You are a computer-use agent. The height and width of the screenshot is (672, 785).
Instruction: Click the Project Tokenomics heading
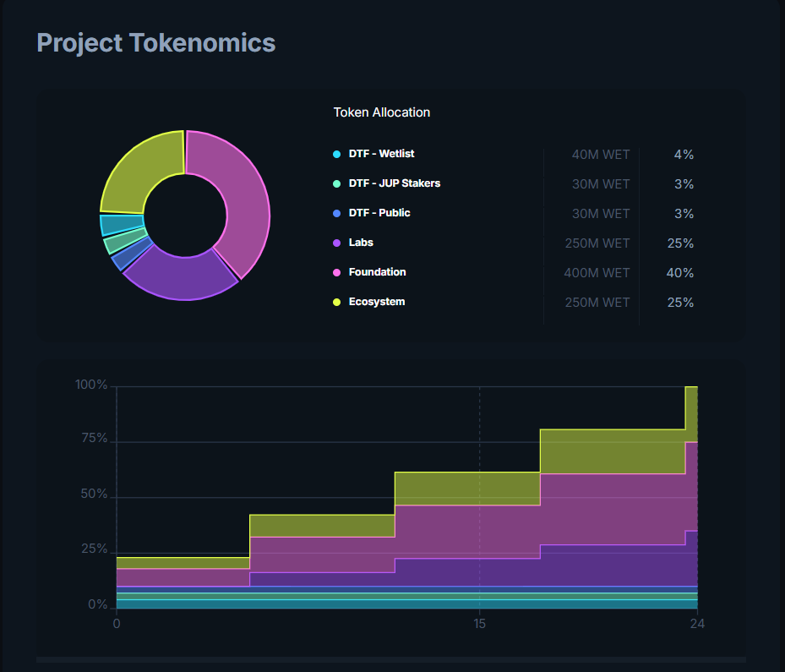[155, 43]
